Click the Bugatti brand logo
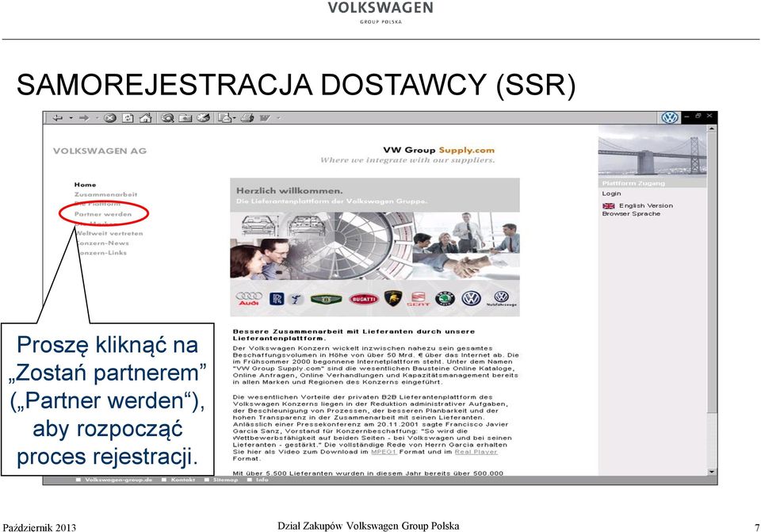Viewport: 761px width, 532px height. pos(364,299)
